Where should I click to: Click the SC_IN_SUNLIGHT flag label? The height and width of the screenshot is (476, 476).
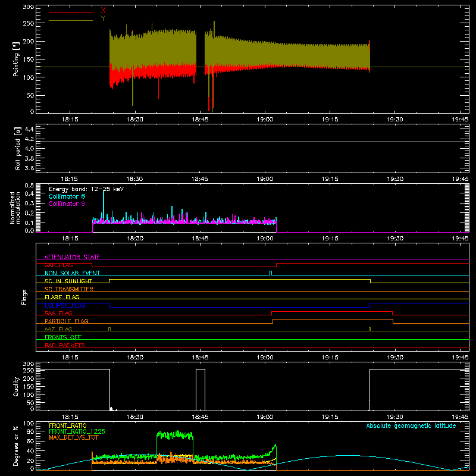[x=68, y=281]
